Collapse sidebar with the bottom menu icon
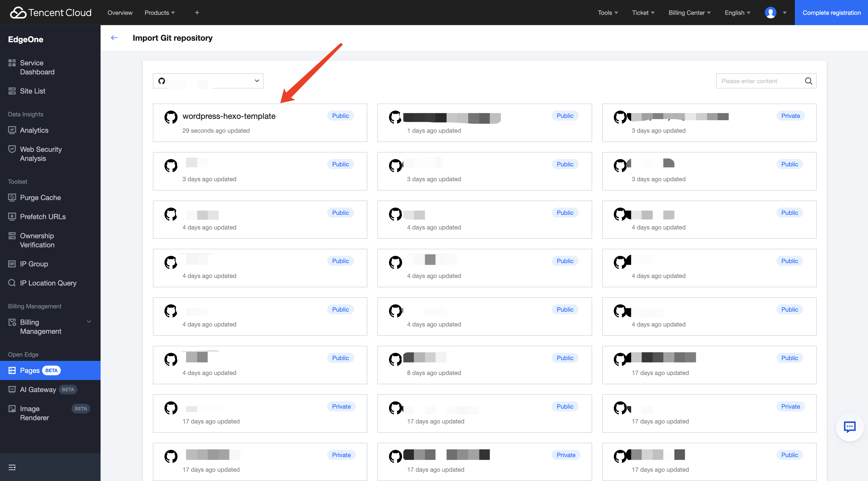 (12, 467)
